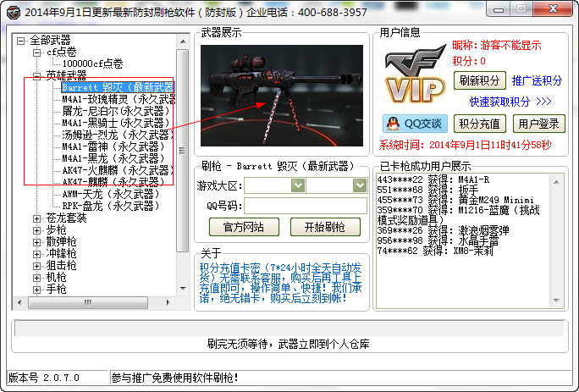Screen dimensions: 579x392
Task: Click weapon tree horizontal scroll right arrow
Action: click(168, 302)
